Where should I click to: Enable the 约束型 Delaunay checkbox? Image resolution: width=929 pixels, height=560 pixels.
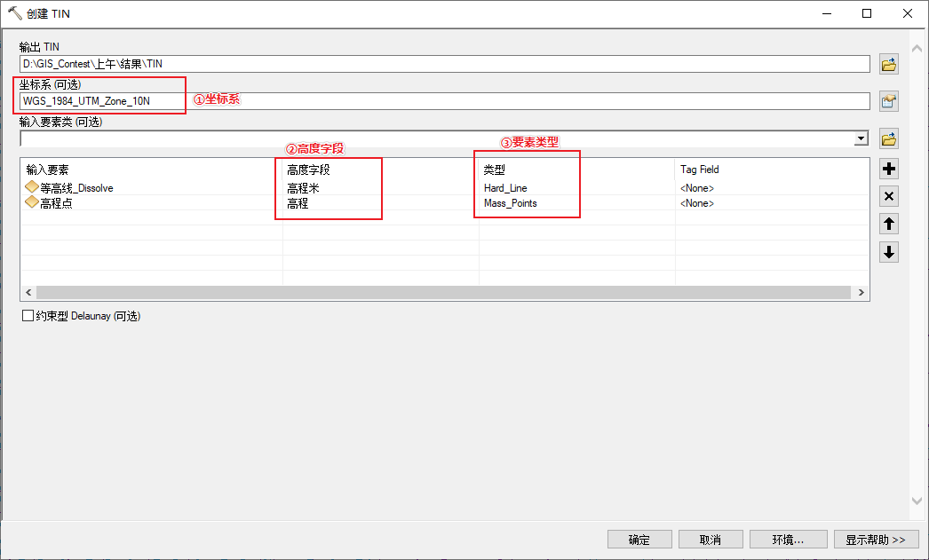click(28, 316)
